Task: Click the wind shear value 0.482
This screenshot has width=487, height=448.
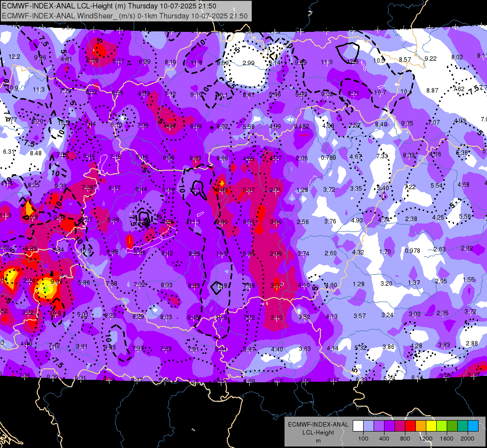Action: (301, 126)
